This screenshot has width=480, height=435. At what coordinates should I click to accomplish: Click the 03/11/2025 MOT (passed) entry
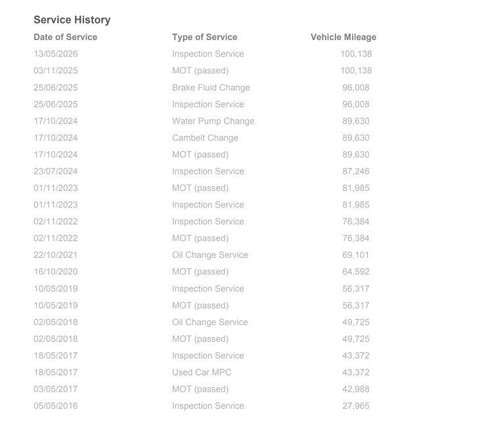(200, 71)
